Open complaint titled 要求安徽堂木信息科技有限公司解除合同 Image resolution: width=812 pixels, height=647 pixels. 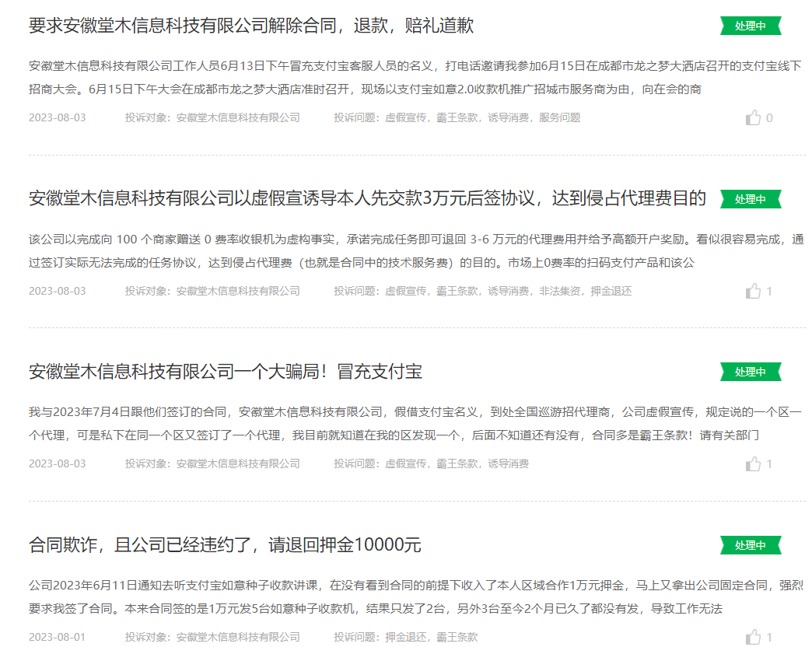click(251, 26)
